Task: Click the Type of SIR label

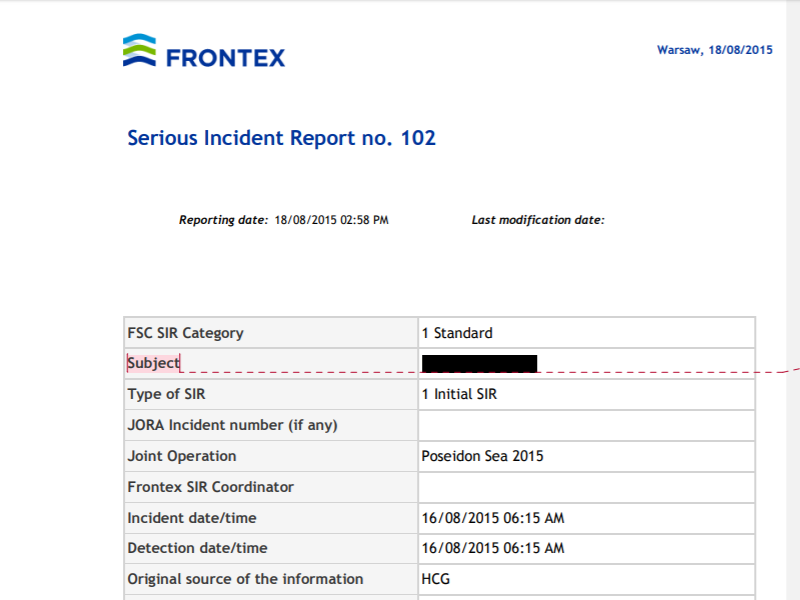Action: coord(166,394)
